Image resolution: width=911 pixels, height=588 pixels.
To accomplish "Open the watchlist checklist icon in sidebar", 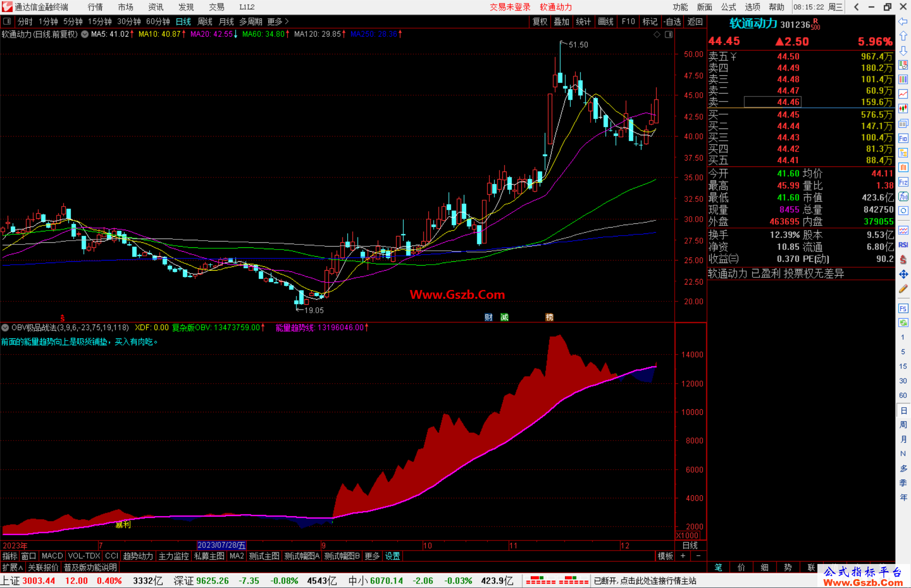I will point(903,65).
